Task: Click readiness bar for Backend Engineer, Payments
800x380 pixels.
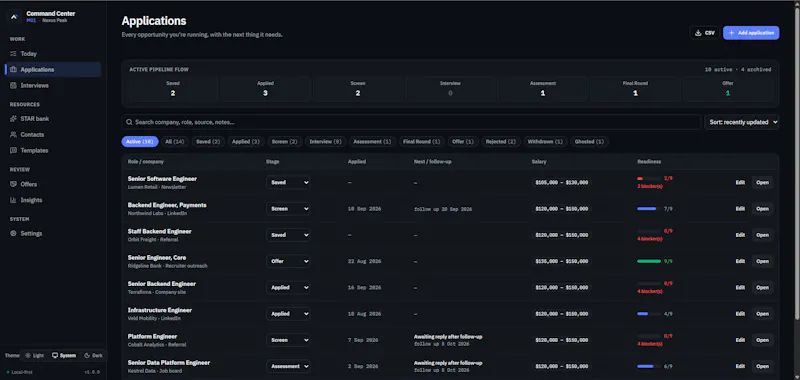Action: [649, 209]
